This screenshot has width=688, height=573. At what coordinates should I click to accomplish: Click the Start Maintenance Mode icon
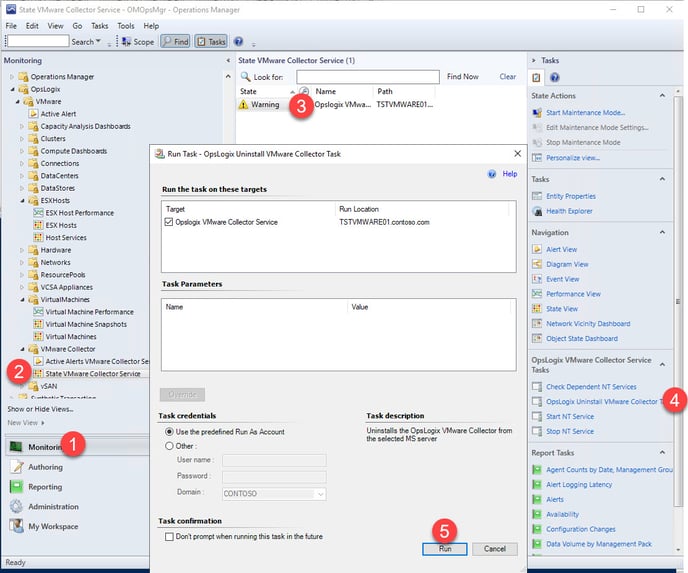tap(537, 113)
